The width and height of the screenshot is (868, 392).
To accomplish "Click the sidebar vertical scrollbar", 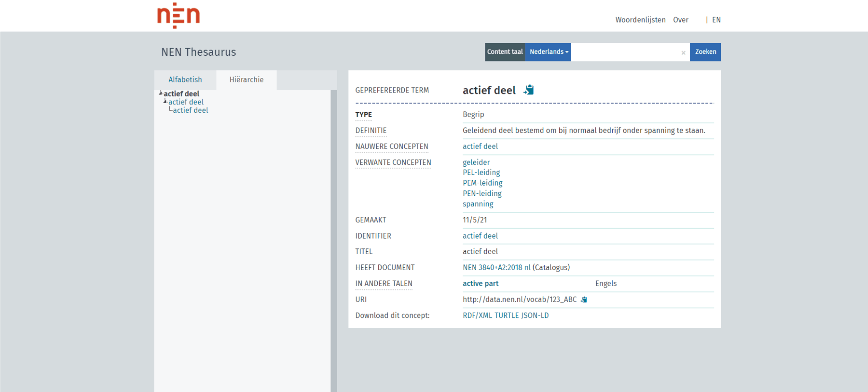I will [x=334, y=241].
